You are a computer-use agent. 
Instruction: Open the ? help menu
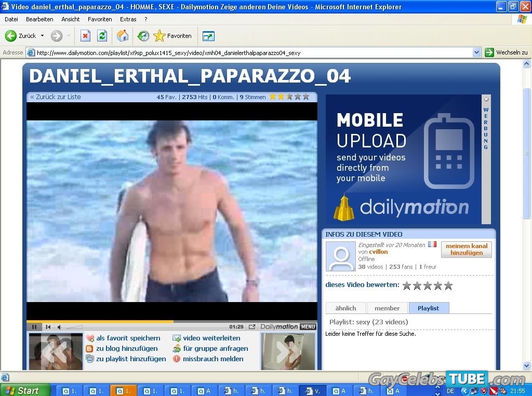(146, 19)
